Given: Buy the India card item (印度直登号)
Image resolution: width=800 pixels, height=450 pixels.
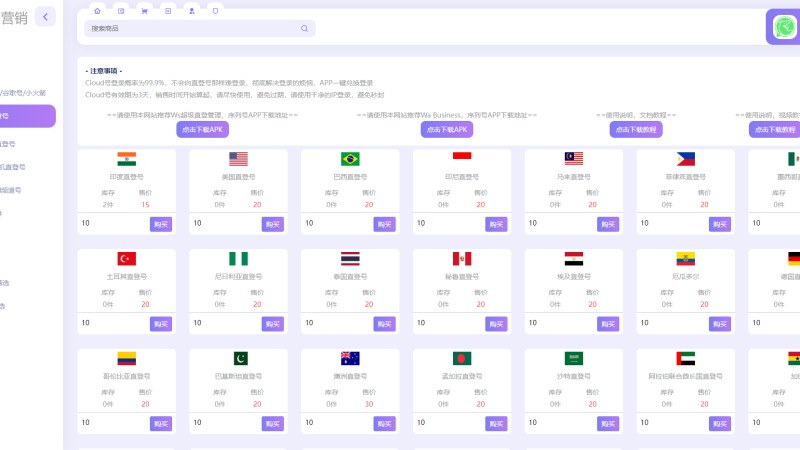Looking at the screenshot, I should point(161,224).
